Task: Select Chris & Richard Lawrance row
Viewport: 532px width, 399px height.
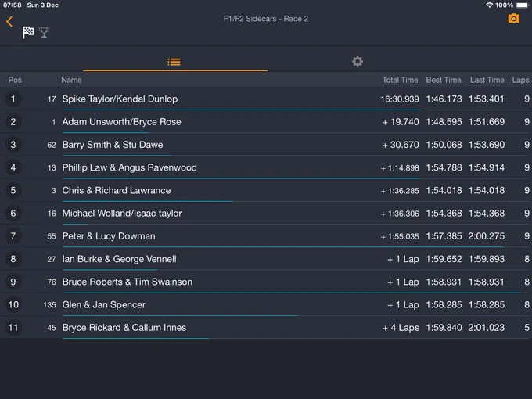Action: (266, 190)
